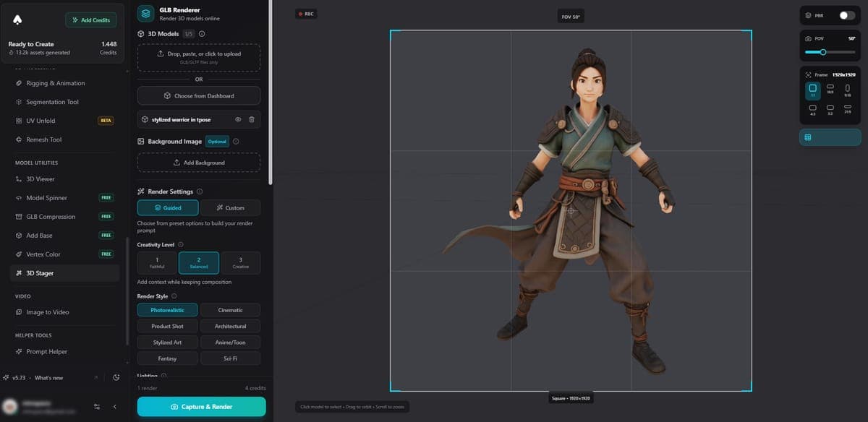Choose the Anime/Toon render style
This screenshot has width=868, height=422.
(x=230, y=342)
